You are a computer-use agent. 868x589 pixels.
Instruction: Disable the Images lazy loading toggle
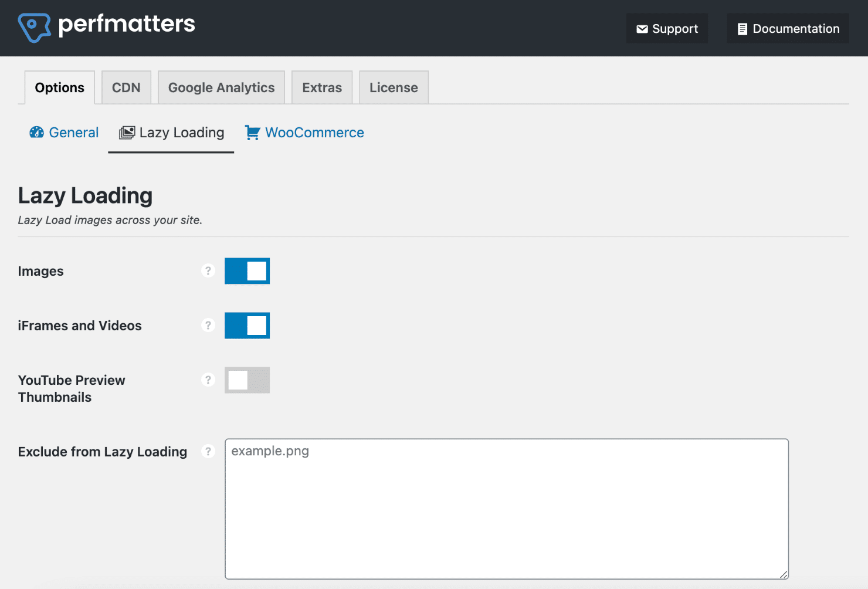point(246,271)
